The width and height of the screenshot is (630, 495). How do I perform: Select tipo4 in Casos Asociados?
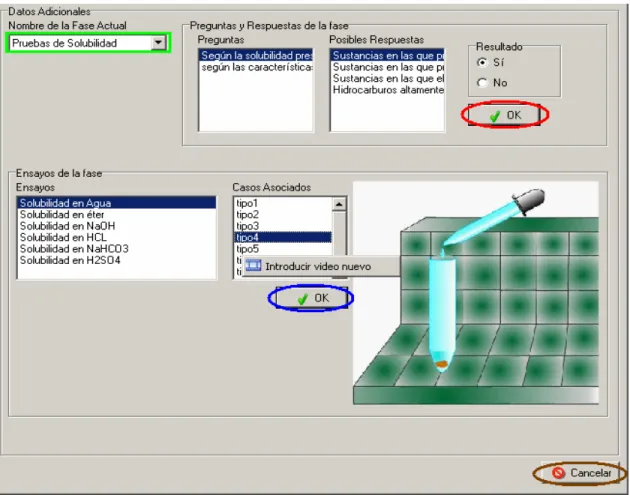[283, 237]
